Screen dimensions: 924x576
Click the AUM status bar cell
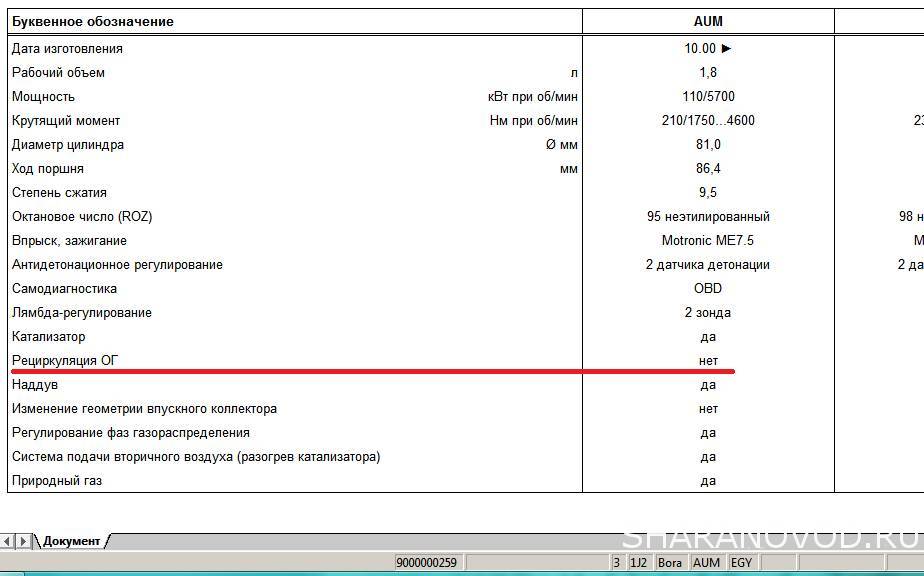pyautogui.click(x=706, y=563)
